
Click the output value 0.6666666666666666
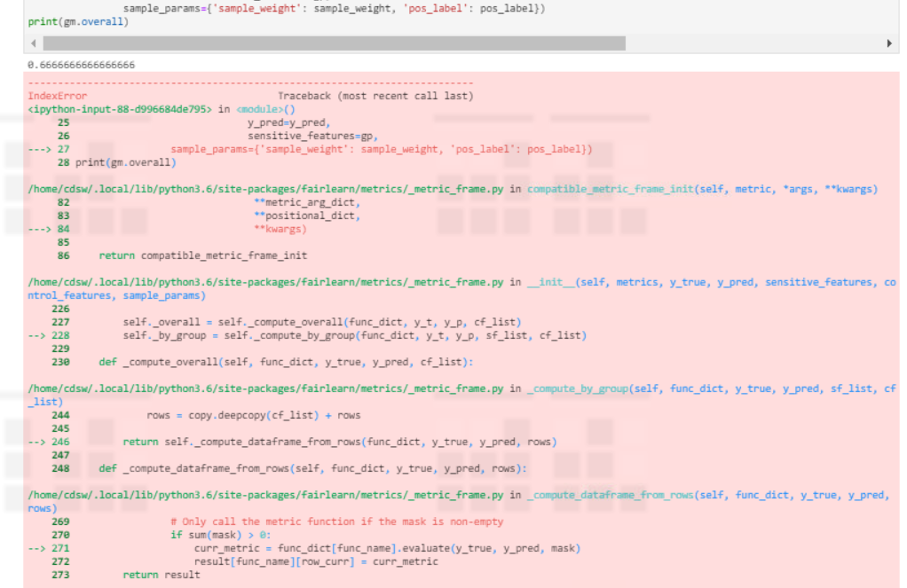pos(81,65)
